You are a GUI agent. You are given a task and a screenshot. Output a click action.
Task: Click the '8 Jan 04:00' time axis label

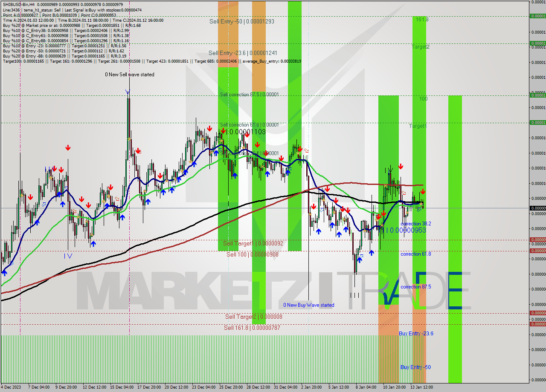[366, 387]
